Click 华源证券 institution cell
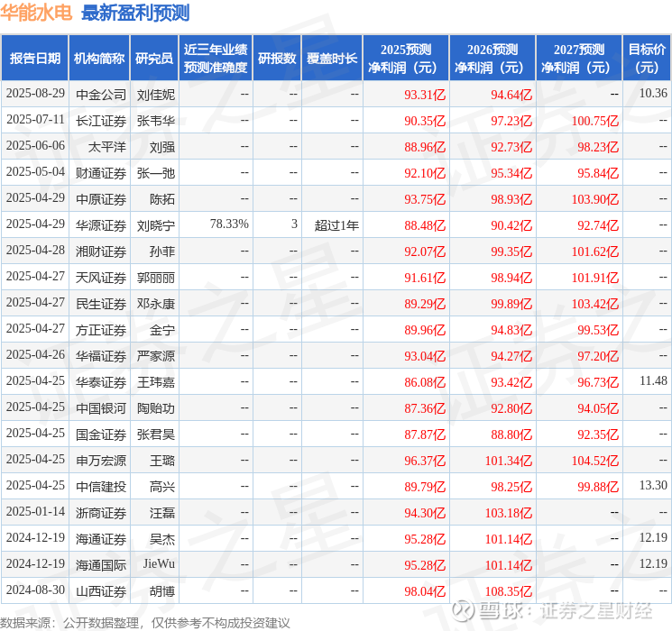 coord(101,225)
